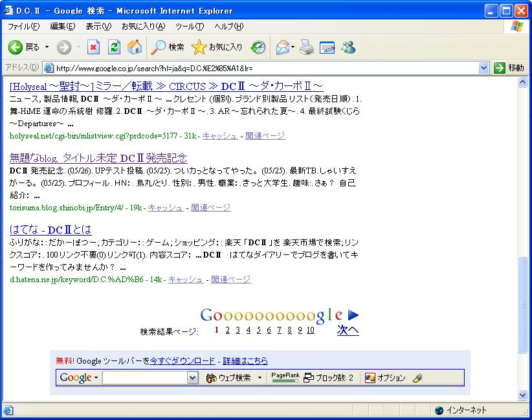
Task: Open Google toolbar Options (オプション)
Action: 385,378
